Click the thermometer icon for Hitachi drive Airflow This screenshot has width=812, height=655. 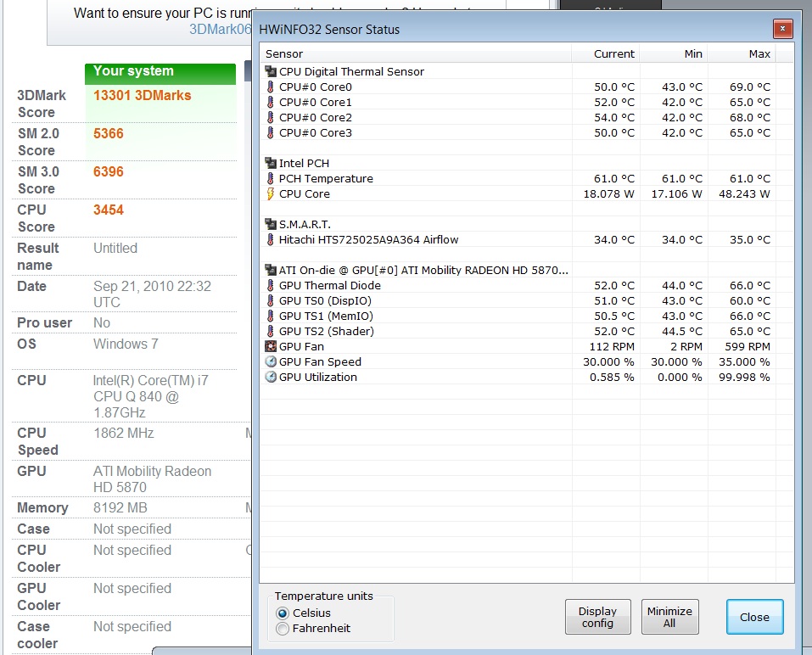(271, 240)
